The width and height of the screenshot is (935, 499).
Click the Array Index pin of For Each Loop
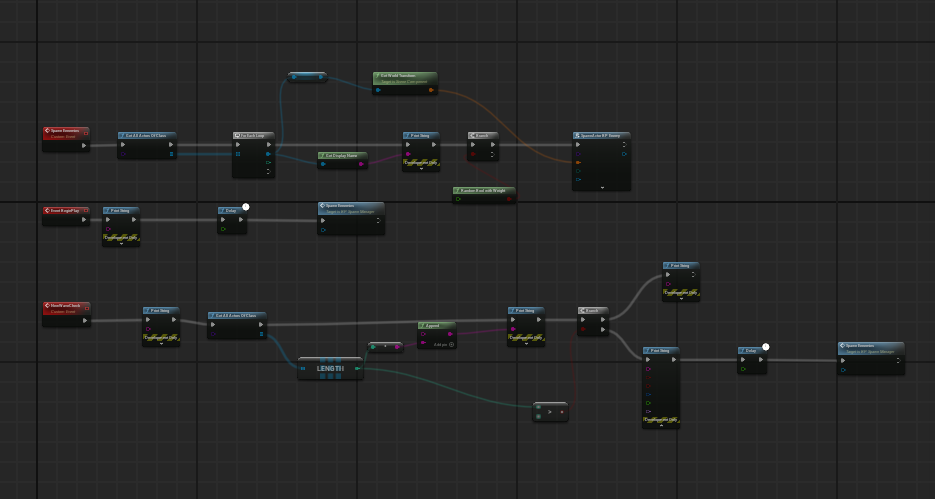click(268, 162)
